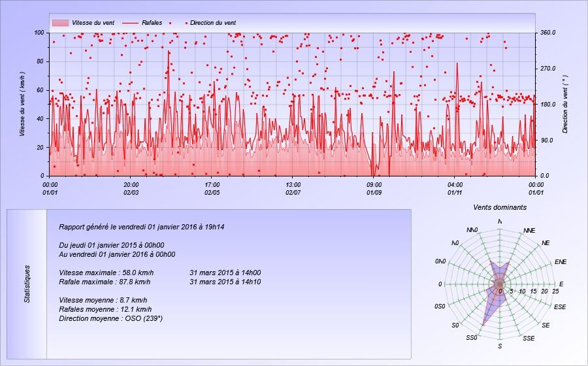Click the OSO label on the wind rose
The height and width of the screenshot is (366, 588).
tap(440, 307)
